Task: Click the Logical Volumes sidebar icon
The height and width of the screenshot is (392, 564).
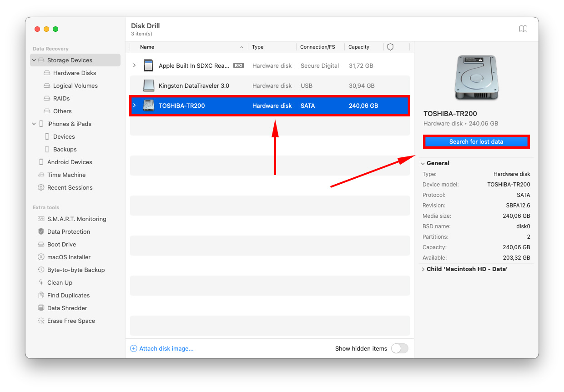Action: [47, 85]
